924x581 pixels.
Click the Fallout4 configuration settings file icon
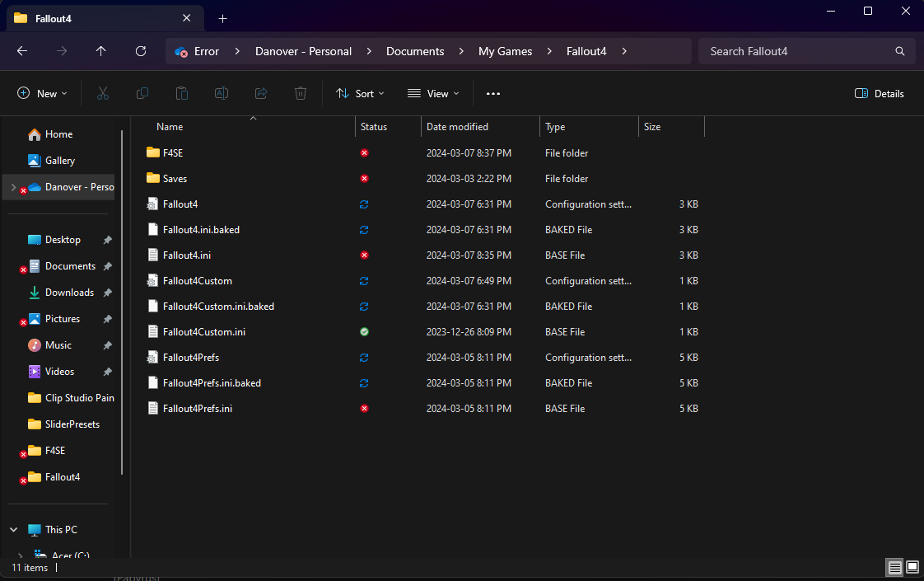152,204
